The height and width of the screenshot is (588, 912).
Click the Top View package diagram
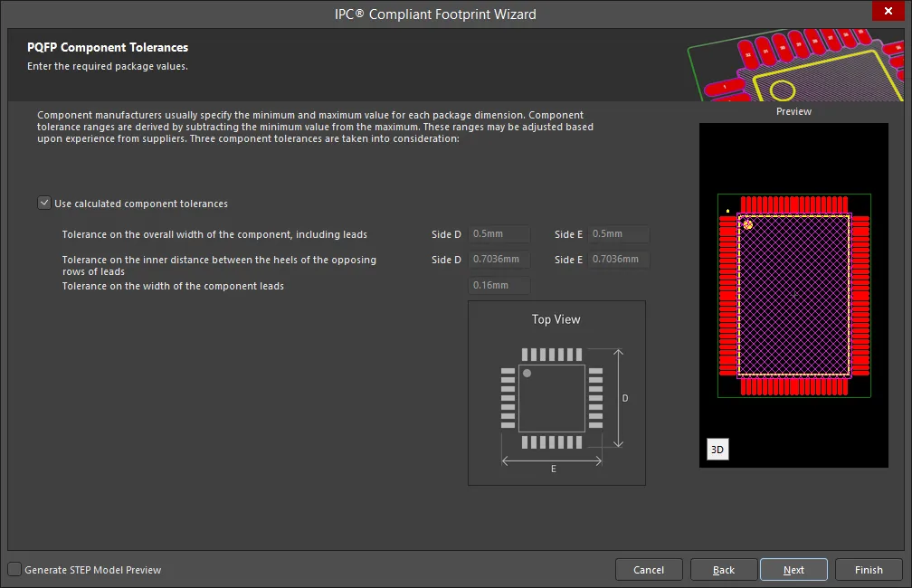click(556, 394)
